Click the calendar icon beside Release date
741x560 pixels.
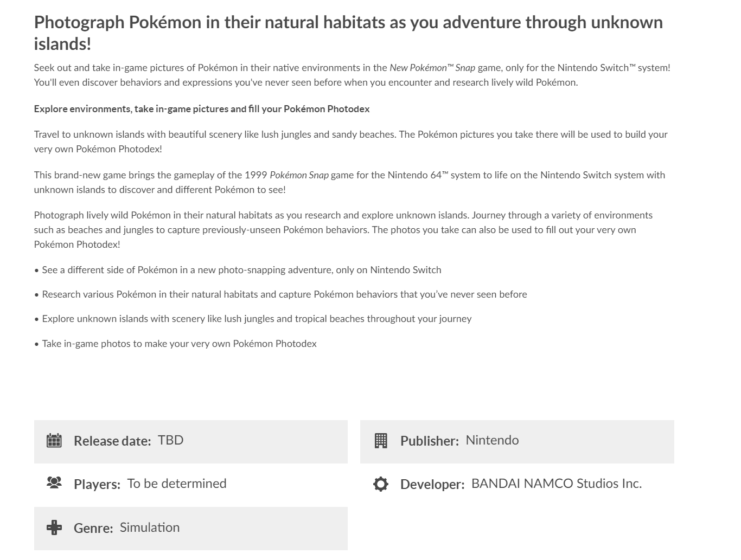point(54,440)
